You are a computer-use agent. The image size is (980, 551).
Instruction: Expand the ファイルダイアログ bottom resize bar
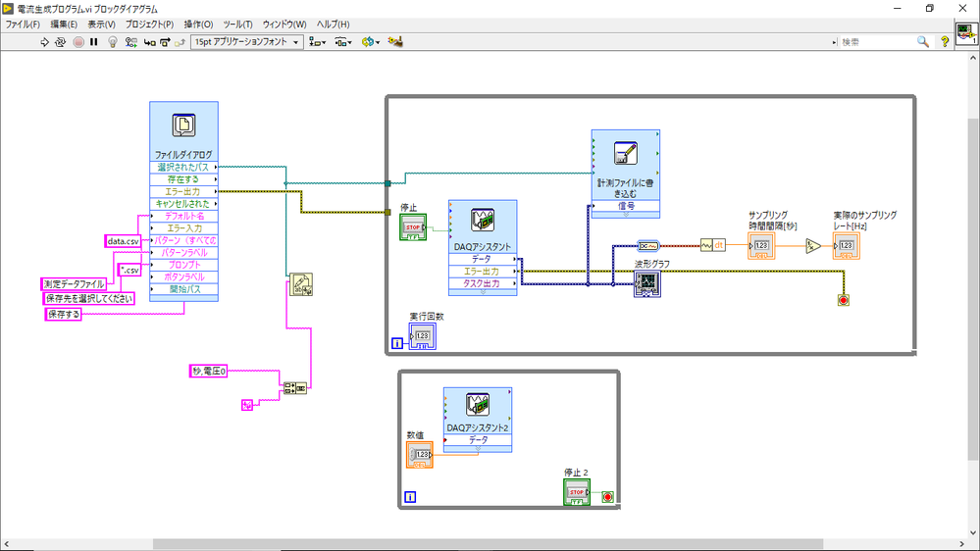pos(183,299)
